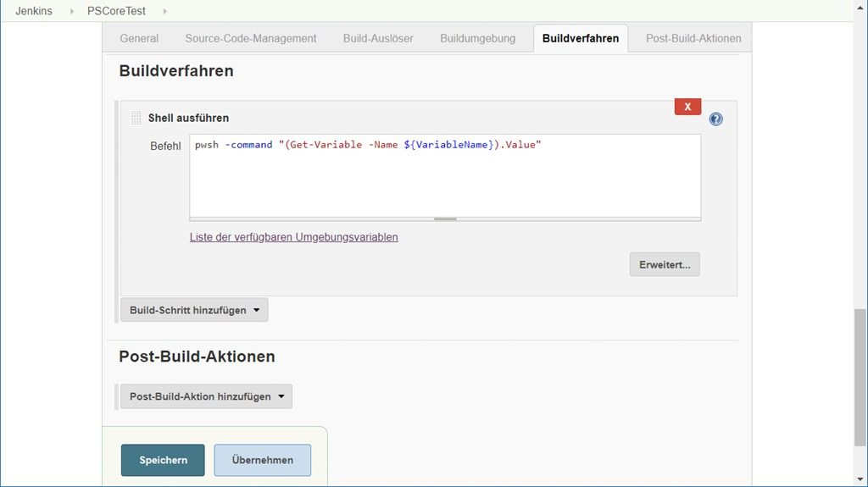Jump to Post-Build-Aktionen tab

tap(693, 38)
